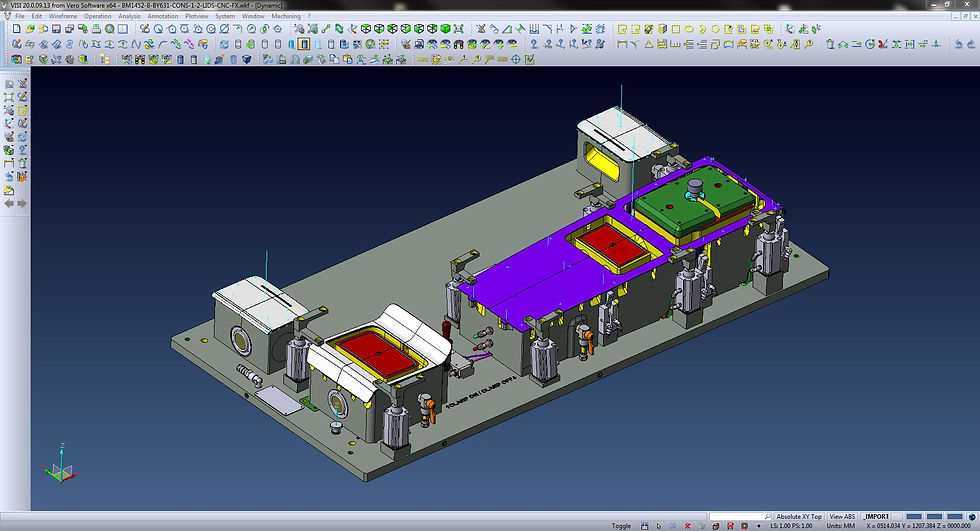Open the Wireframe menu
This screenshot has height=531, width=980.
point(62,16)
